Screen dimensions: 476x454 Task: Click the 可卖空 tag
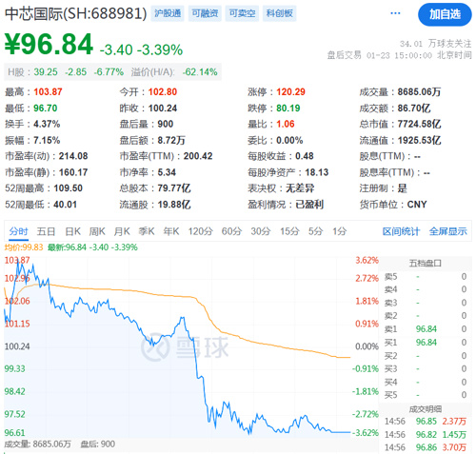click(x=242, y=13)
